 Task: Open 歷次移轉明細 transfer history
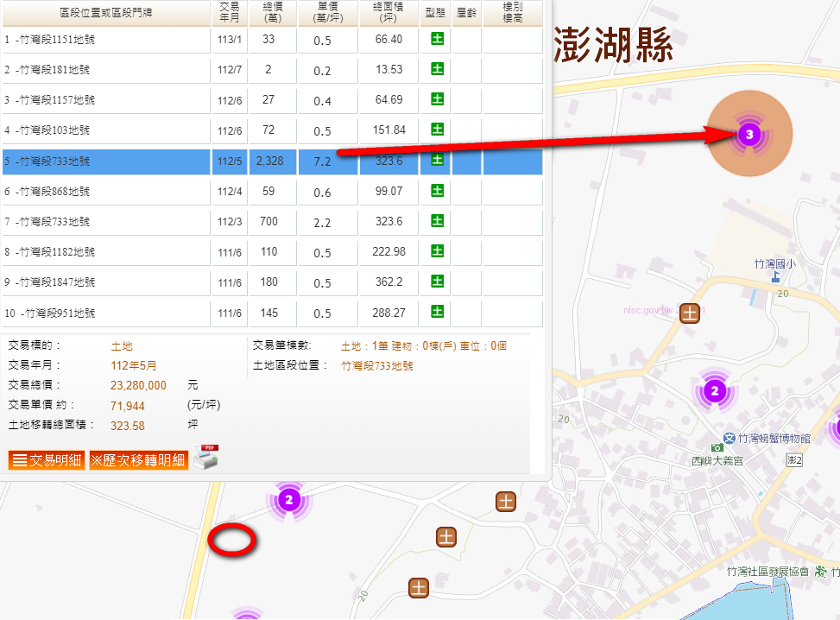pos(138,460)
